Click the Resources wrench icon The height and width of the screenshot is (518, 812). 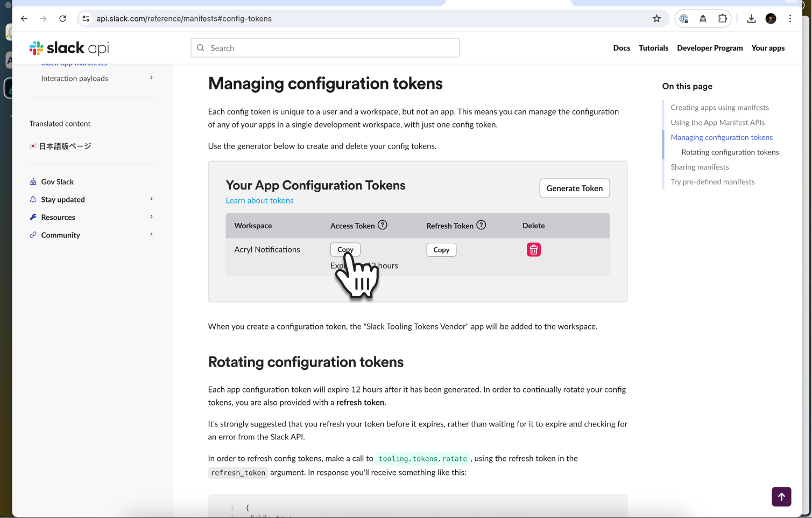pyautogui.click(x=33, y=217)
